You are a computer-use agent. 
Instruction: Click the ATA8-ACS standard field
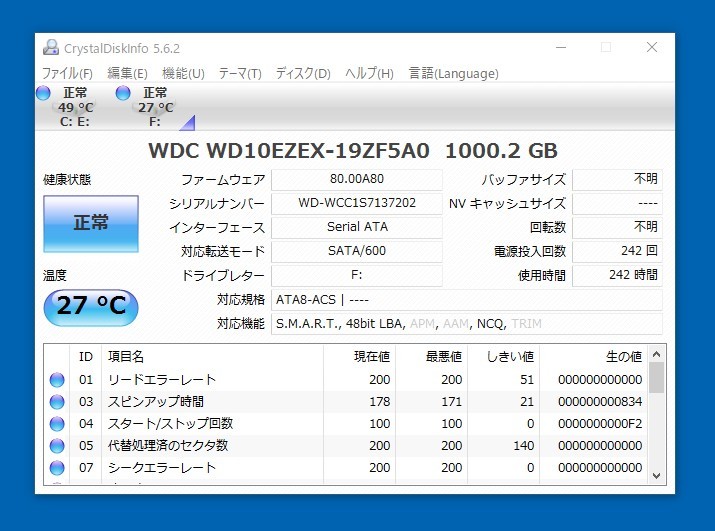[466, 300]
